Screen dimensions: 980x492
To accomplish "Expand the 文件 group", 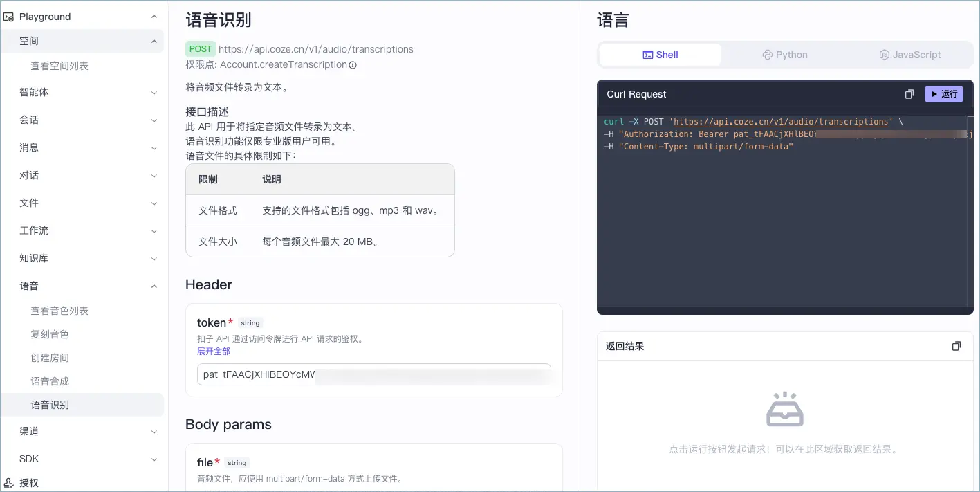I will 154,203.
